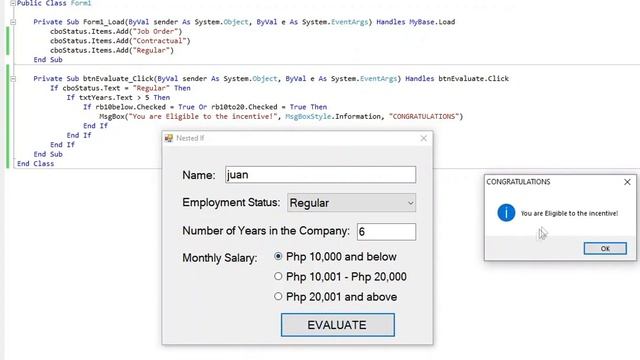
Task: Click the message text You are Eligible
Action: point(569,213)
